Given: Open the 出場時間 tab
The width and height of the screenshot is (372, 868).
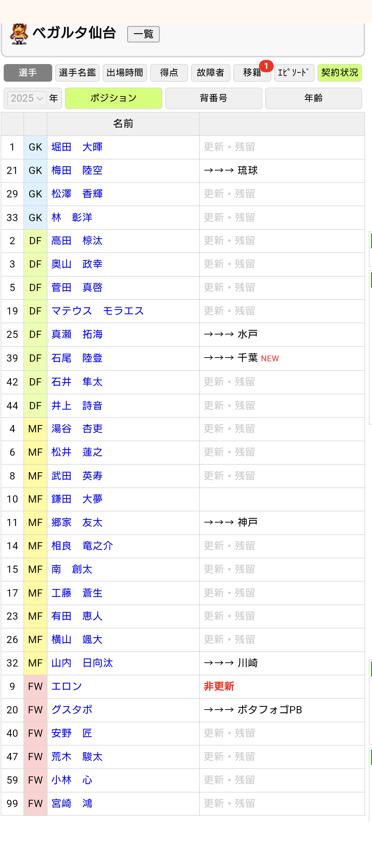Looking at the screenshot, I should [x=125, y=73].
